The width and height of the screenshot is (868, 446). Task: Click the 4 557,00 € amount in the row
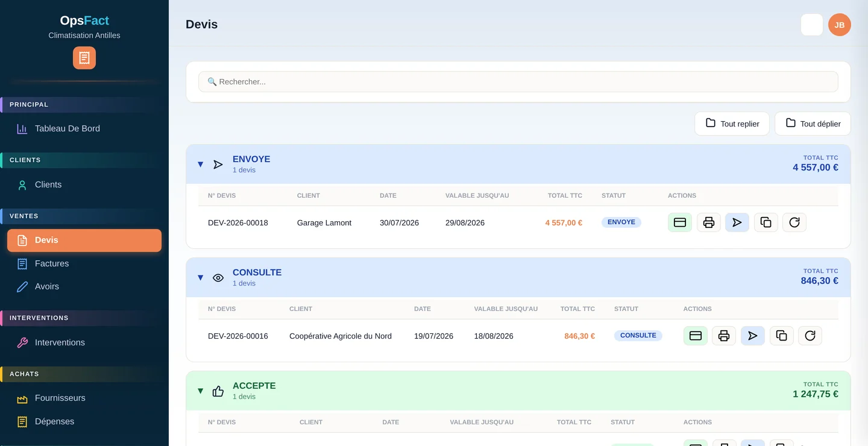(564, 223)
